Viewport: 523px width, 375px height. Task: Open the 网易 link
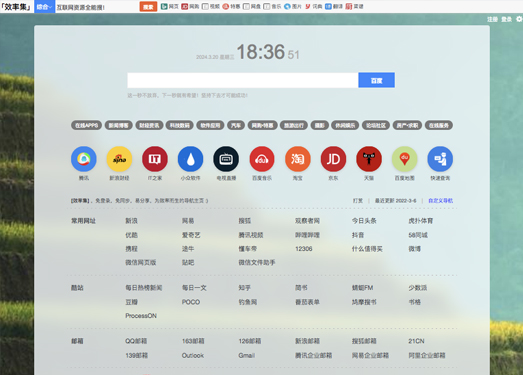click(x=188, y=221)
